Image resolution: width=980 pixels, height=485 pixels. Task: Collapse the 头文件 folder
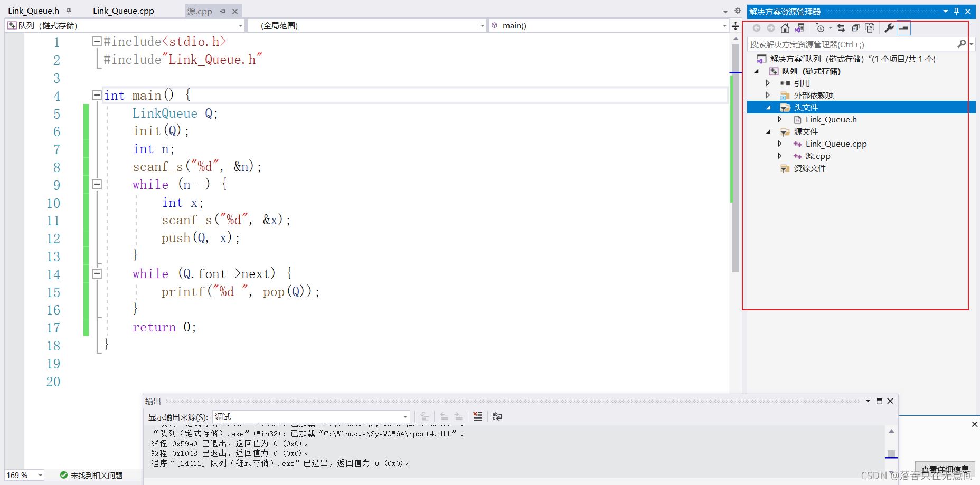tap(769, 107)
